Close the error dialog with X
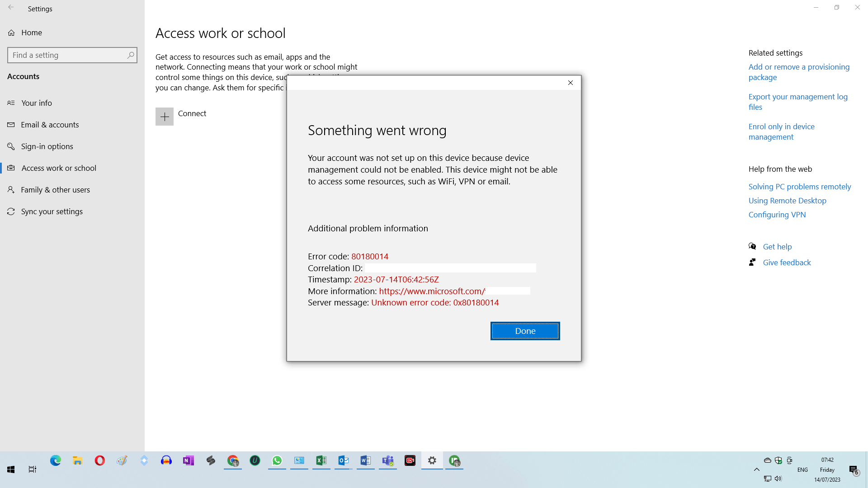The image size is (868, 488). (570, 83)
